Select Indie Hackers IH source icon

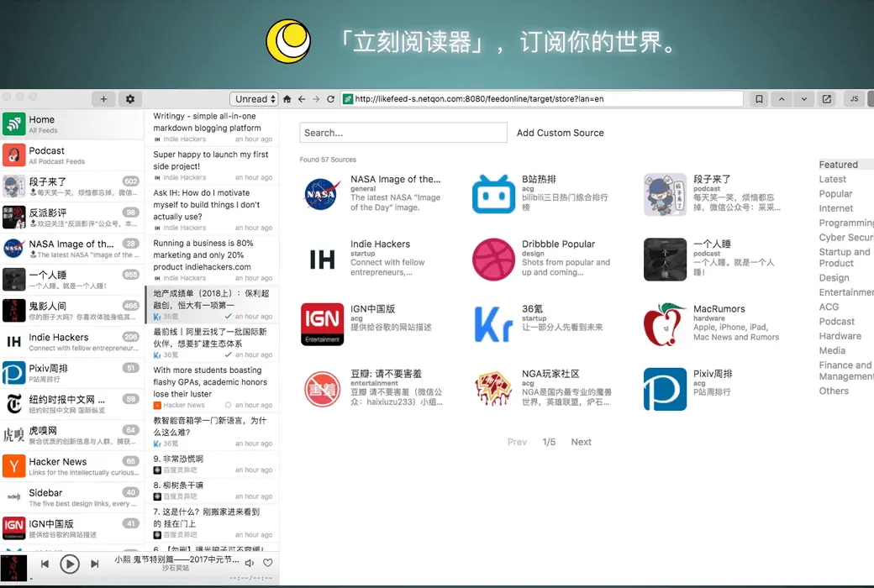pyautogui.click(x=322, y=260)
